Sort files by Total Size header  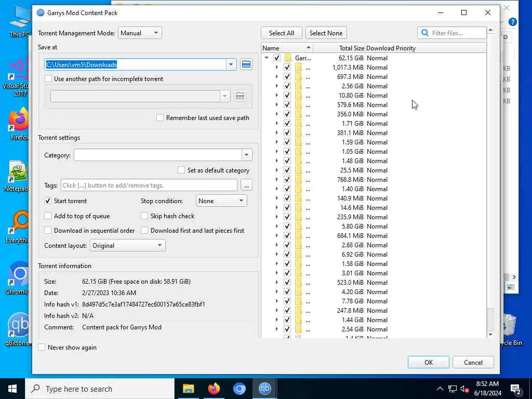click(339, 48)
